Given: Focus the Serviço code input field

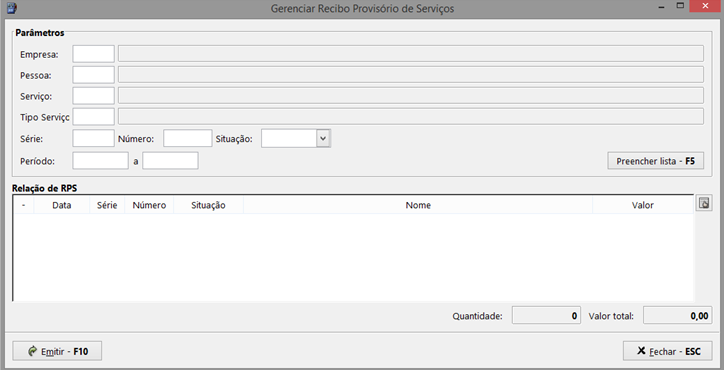Looking at the screenshot, I should 93,96.
